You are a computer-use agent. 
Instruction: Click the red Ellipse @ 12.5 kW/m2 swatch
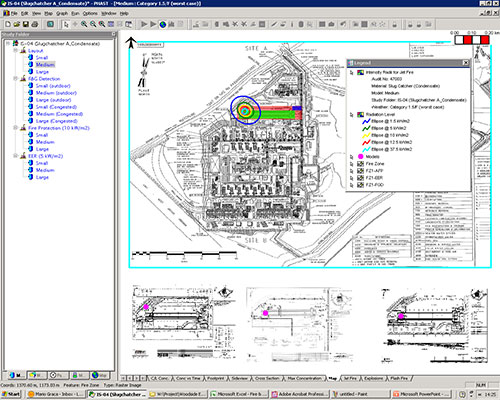click(x=366, y=142)
